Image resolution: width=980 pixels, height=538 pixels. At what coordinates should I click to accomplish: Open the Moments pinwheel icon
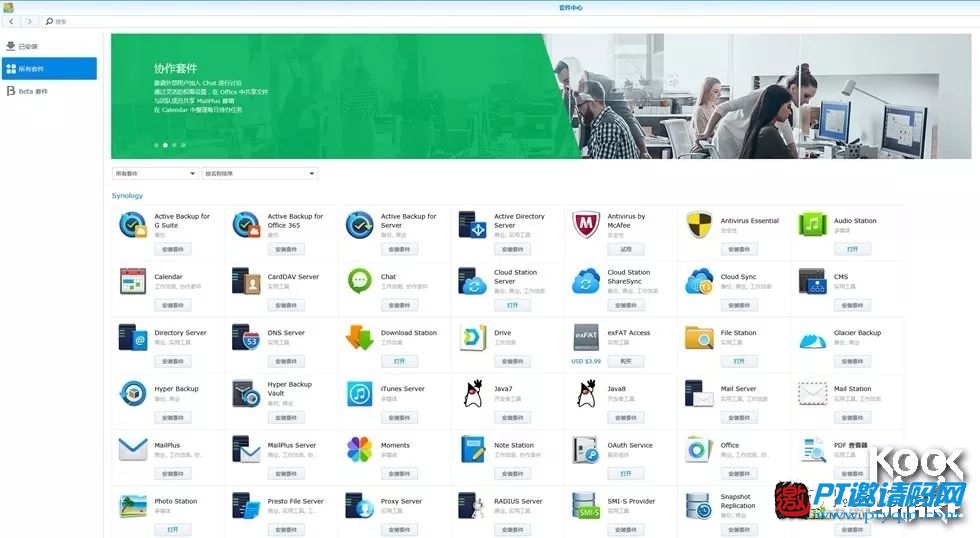359,450
